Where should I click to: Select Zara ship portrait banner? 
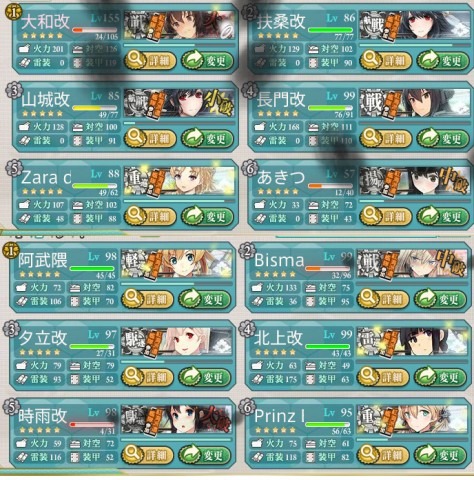coord(179,181)
